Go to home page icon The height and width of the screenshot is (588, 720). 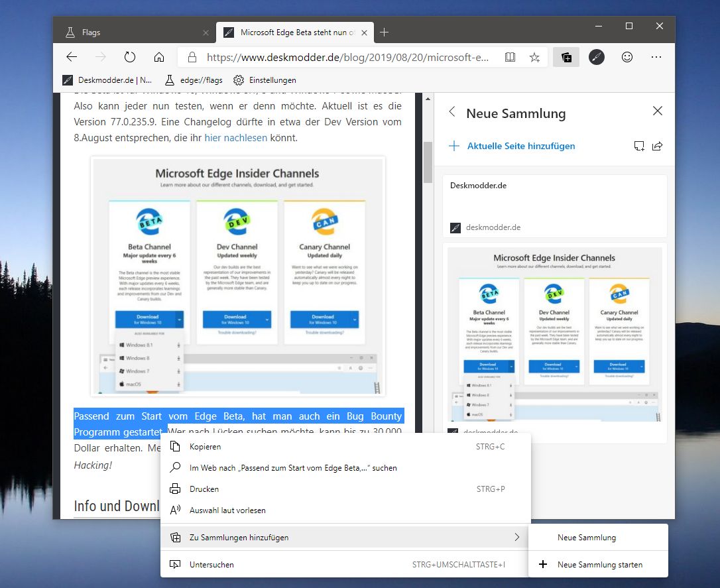coord(159,57)
